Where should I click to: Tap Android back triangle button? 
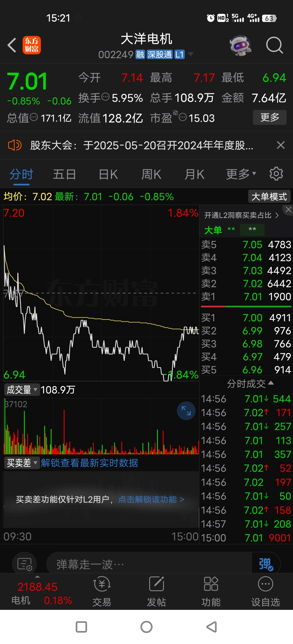coord(212,627)
